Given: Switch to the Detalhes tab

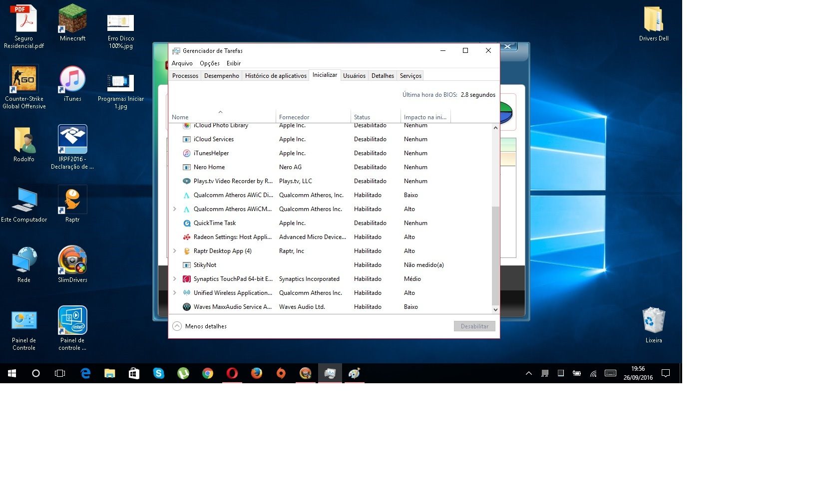Looking at the screenshot, I should pyautogui.click(x=383, y=76).
